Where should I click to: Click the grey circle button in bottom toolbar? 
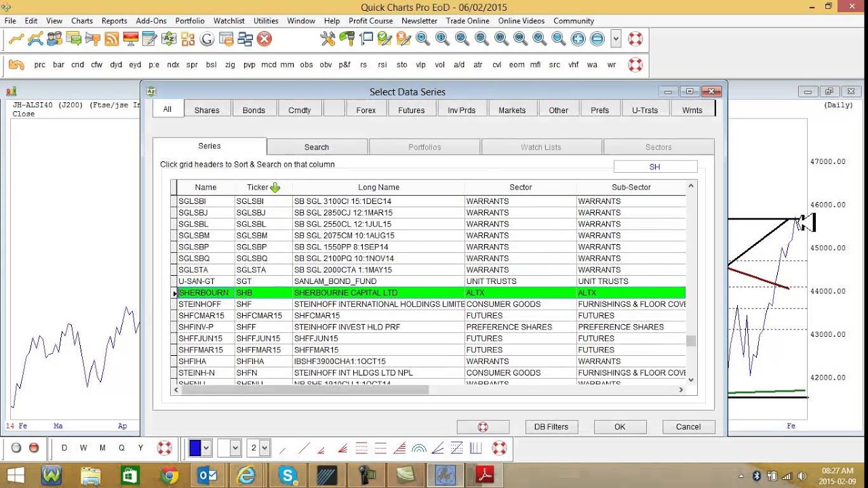pos(16,448)
